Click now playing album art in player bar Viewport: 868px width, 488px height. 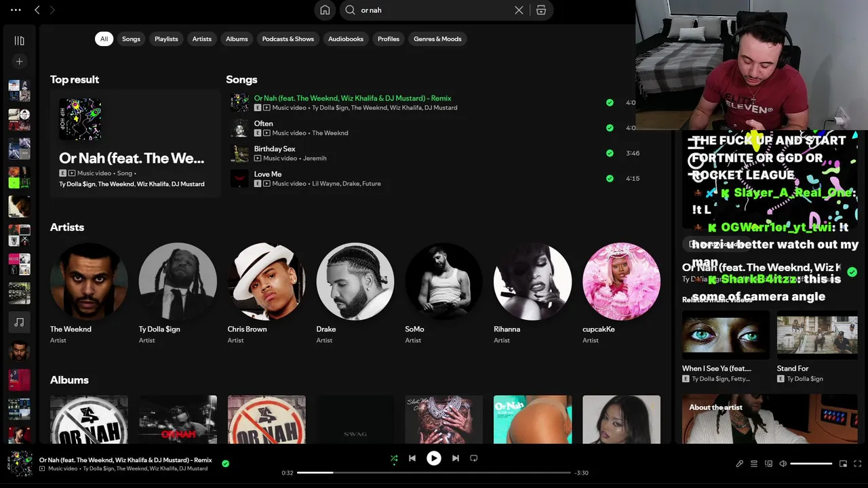[20, 464]
